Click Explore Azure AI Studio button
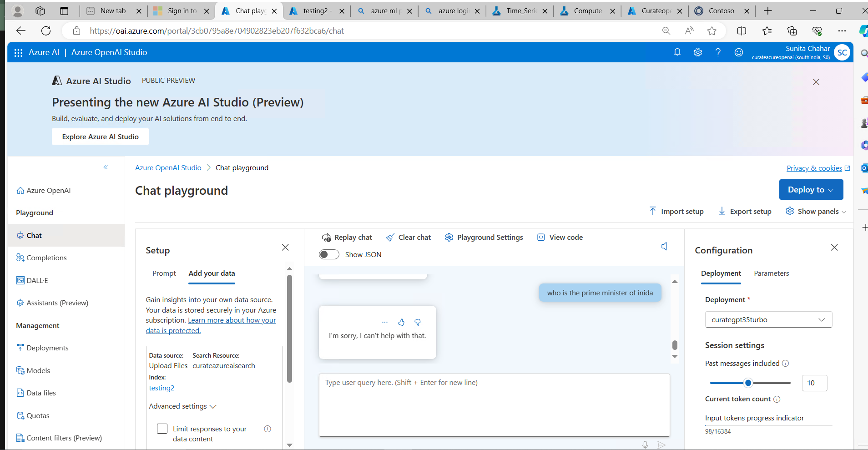The width and height of the screenshot is (868, 450). point(100,137)
